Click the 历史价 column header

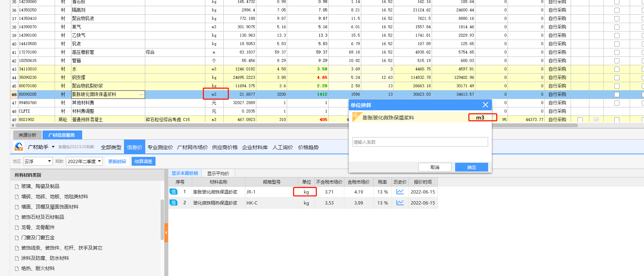point(400,182)
